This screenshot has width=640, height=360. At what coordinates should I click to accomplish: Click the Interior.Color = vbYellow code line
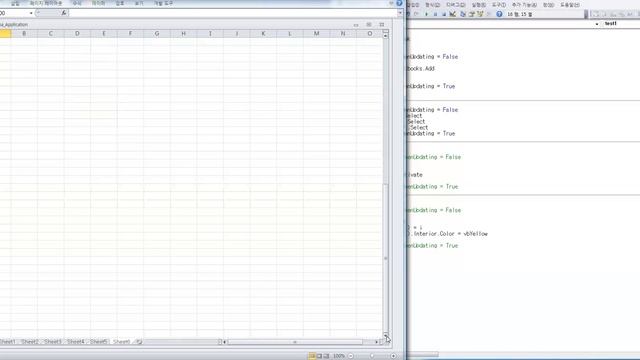[447, 234]
